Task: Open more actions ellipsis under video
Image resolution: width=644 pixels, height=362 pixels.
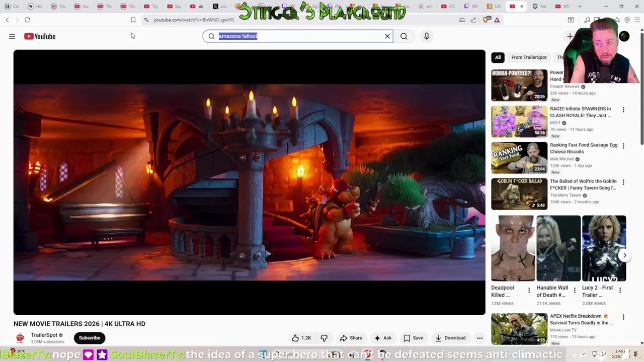Action: coord(479,338)
